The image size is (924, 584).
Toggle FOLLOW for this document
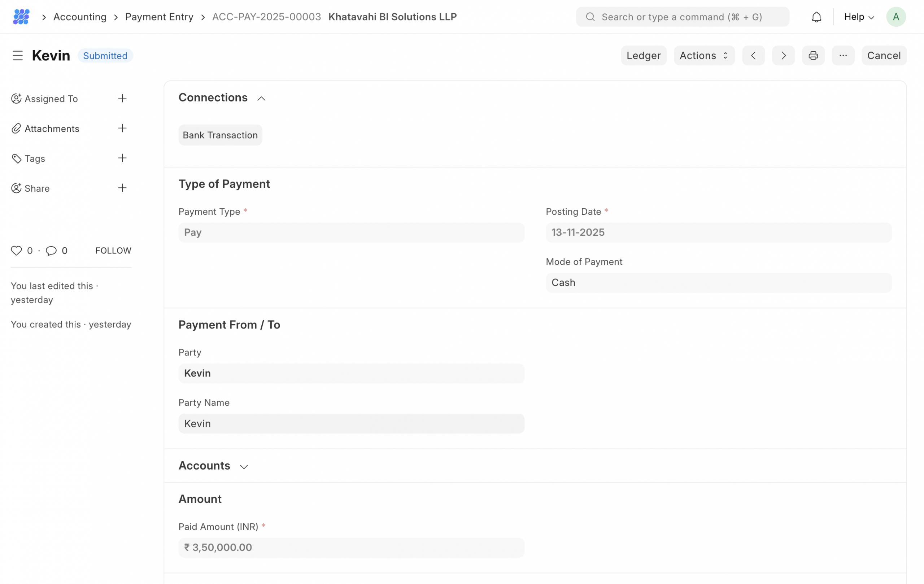[113, 250]
